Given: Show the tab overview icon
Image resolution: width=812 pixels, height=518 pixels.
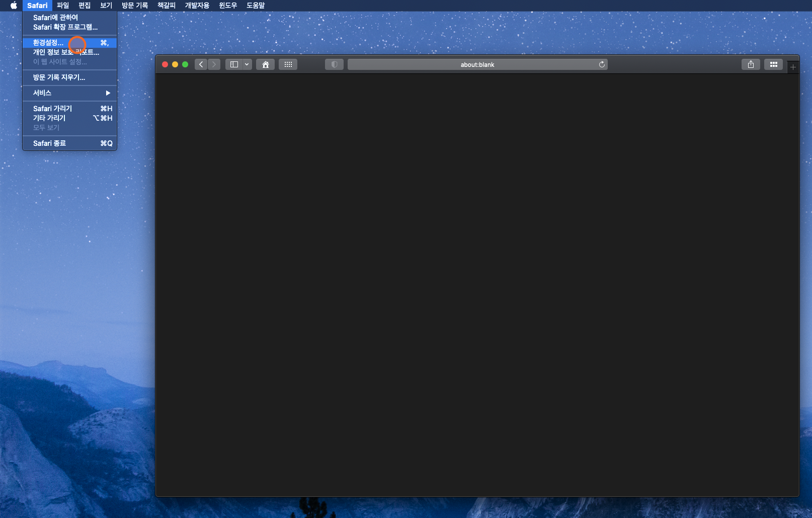Looking at the screenshot, I should point(774,64).
